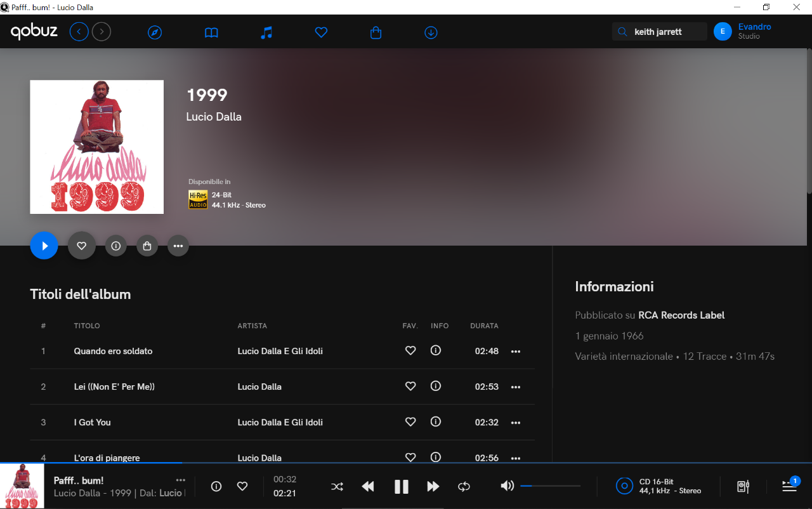Toggle shuffle playback mode
This screenshot has height=509, width=812.
click(x=337, y=486)
